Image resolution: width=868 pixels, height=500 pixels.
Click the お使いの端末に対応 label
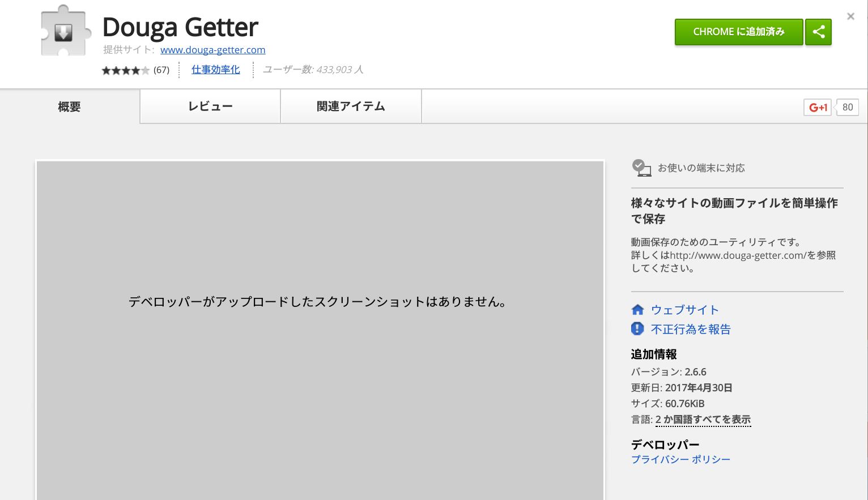tap(701, 168)
